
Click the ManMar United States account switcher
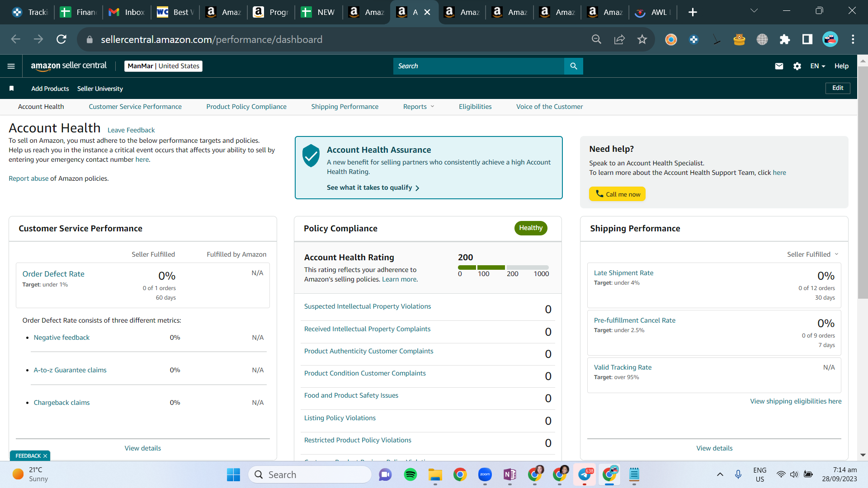tap(163, 66)
